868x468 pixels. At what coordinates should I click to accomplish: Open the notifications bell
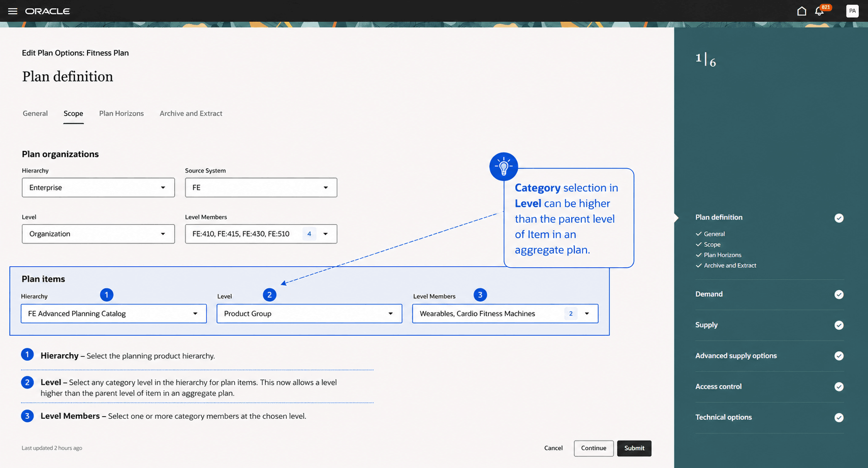point(819,11)
